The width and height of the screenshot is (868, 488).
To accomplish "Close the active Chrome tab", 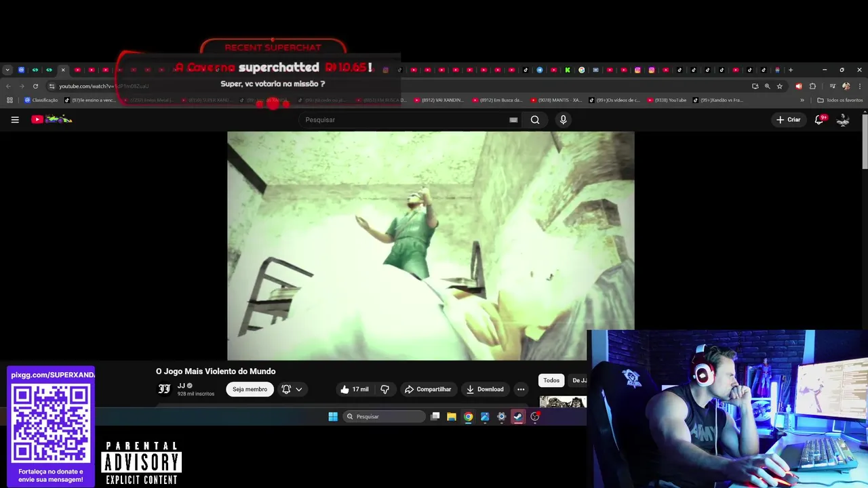I will [63, 70].
